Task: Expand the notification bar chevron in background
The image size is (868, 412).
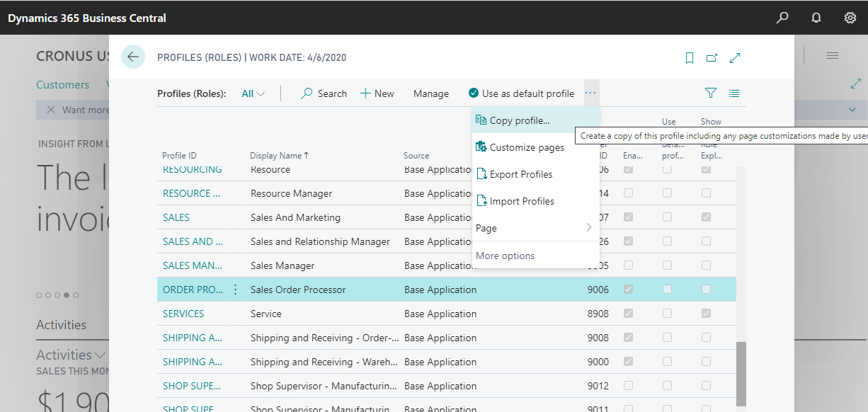Action: (x=852, y=110)
